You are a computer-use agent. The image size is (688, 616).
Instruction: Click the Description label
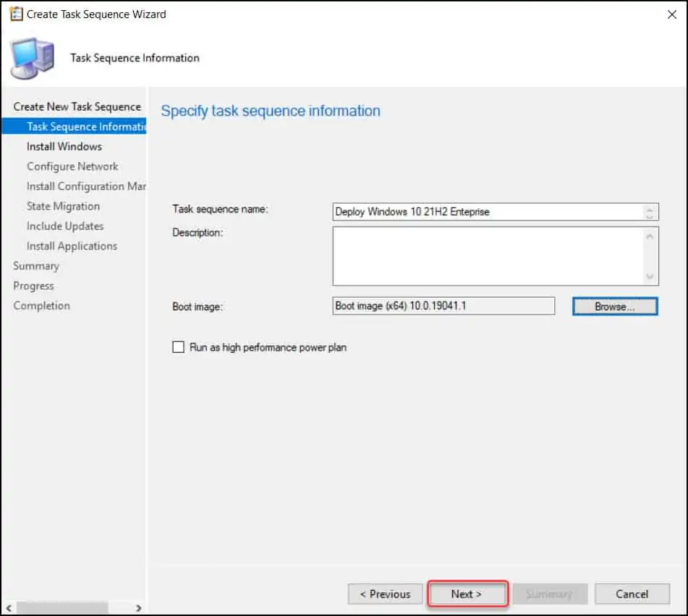[198, 232]
